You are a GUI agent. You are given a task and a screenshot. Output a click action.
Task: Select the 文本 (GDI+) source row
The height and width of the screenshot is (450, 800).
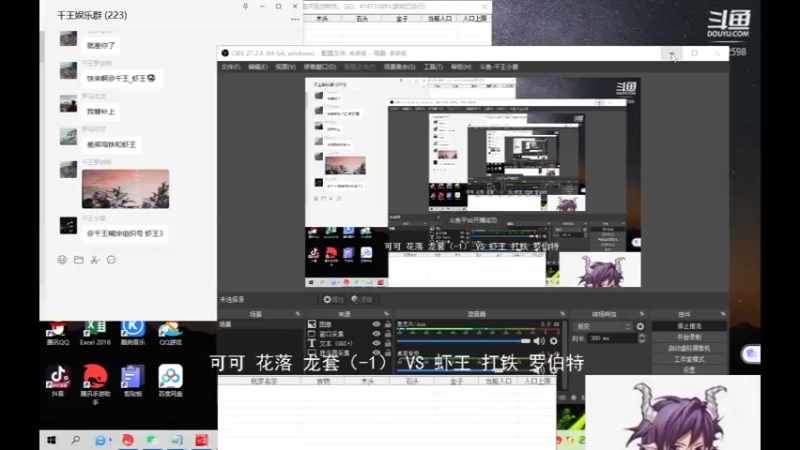pyautogui.click(x=349, y=343)
